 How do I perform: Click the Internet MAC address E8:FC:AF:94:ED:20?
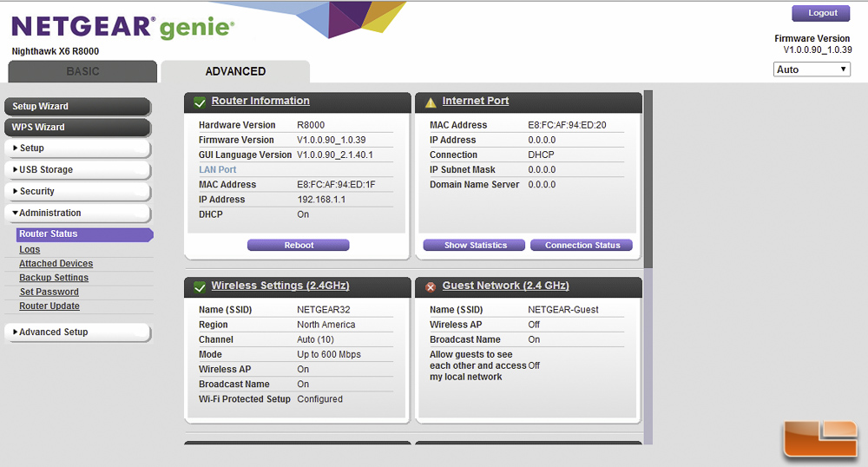pyautogui.click(x=567, y=125)
